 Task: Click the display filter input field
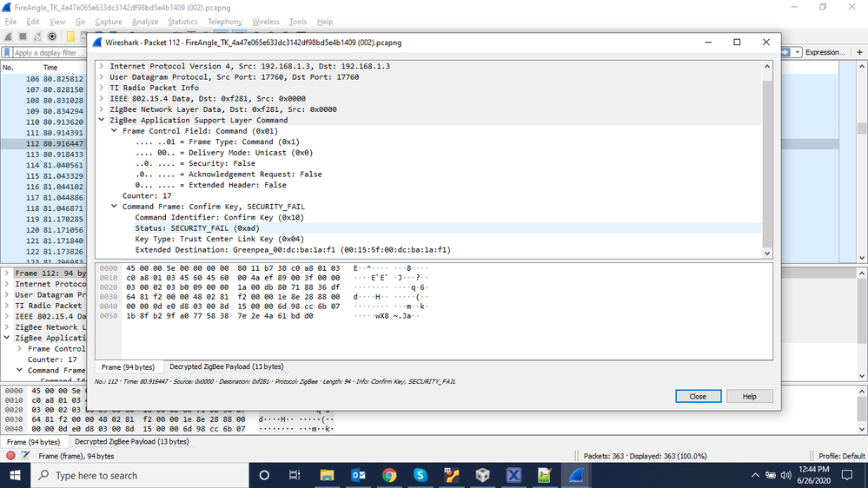[49, 53]
